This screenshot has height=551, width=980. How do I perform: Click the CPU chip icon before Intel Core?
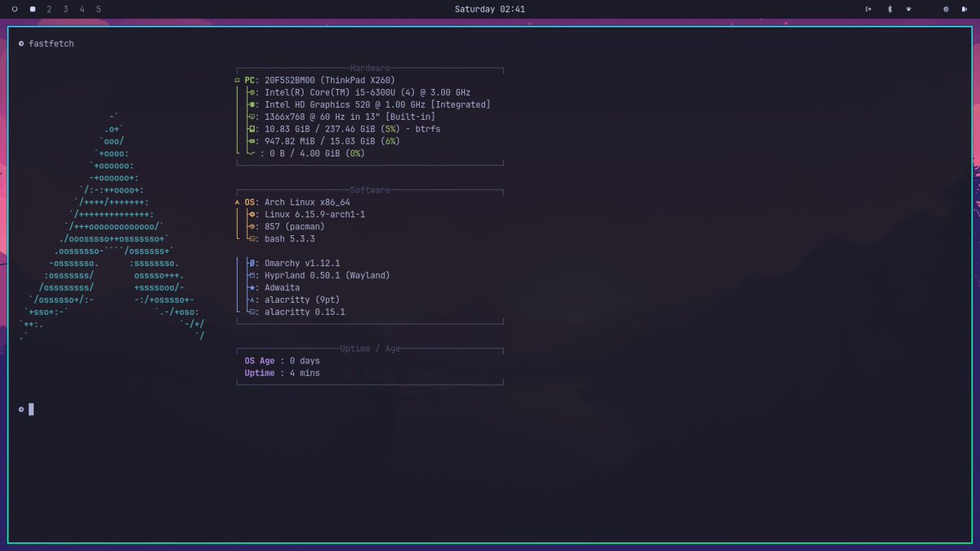(252, 92)
